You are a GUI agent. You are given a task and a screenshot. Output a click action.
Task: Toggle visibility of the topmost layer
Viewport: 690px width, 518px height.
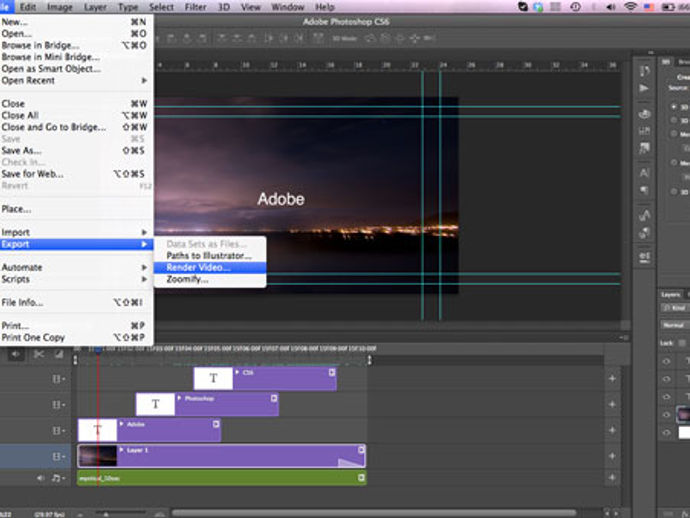click(666, 362)
